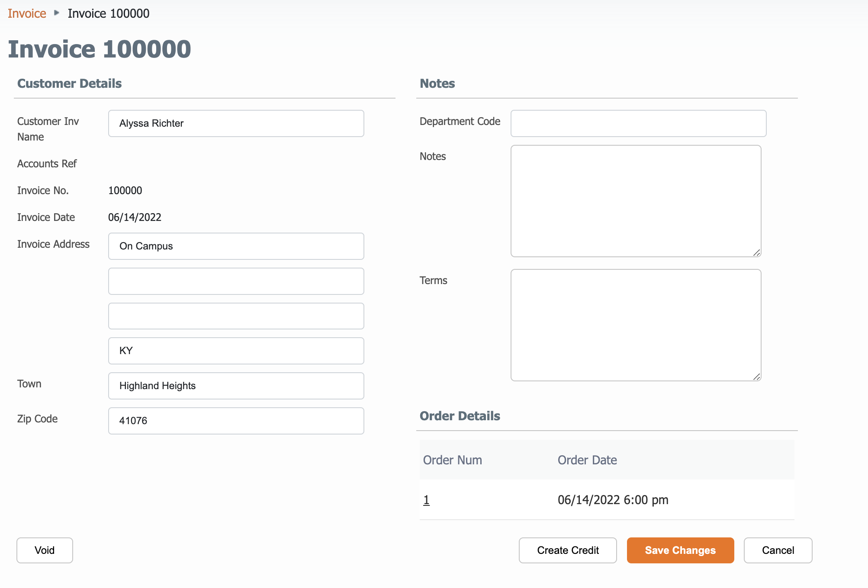Grab the Notes textarea resize handle

coord(756,252)
